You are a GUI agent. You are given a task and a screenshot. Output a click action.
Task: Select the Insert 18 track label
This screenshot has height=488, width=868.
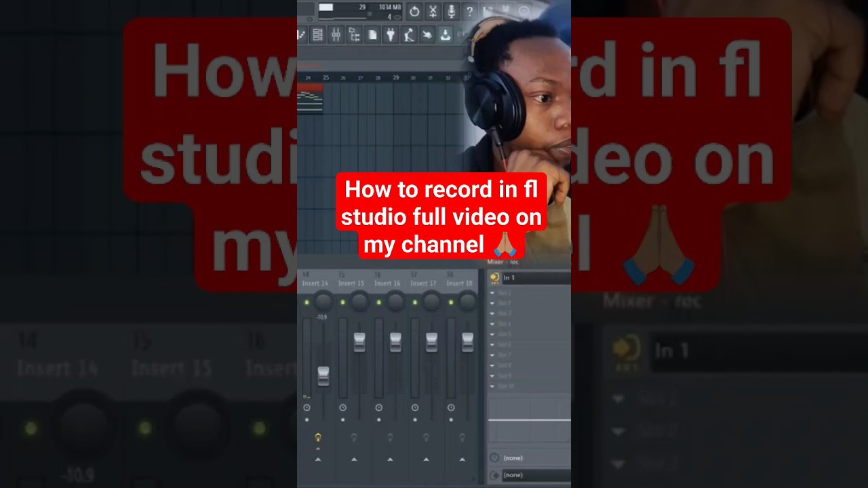click(x=459, y=283)
